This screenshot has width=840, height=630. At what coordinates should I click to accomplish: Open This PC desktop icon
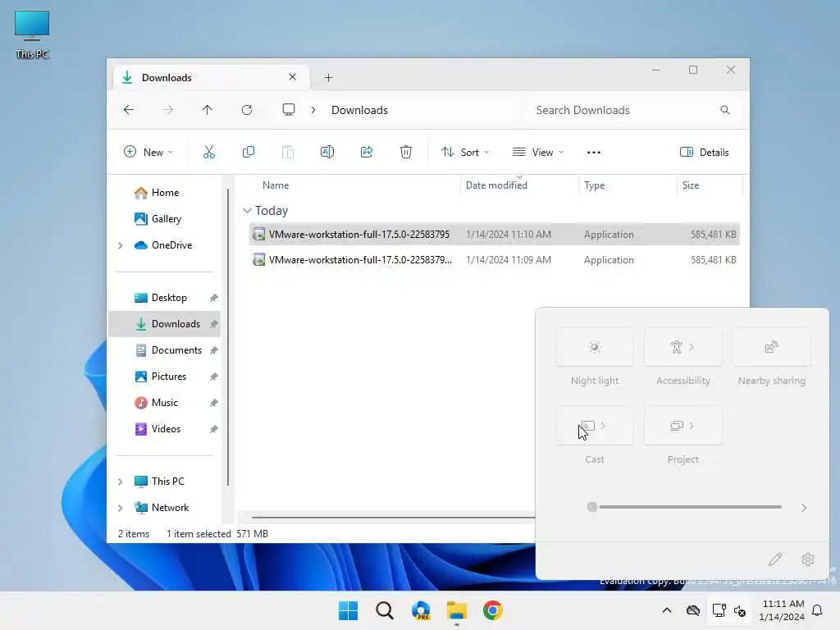click(x=32, y=34)
